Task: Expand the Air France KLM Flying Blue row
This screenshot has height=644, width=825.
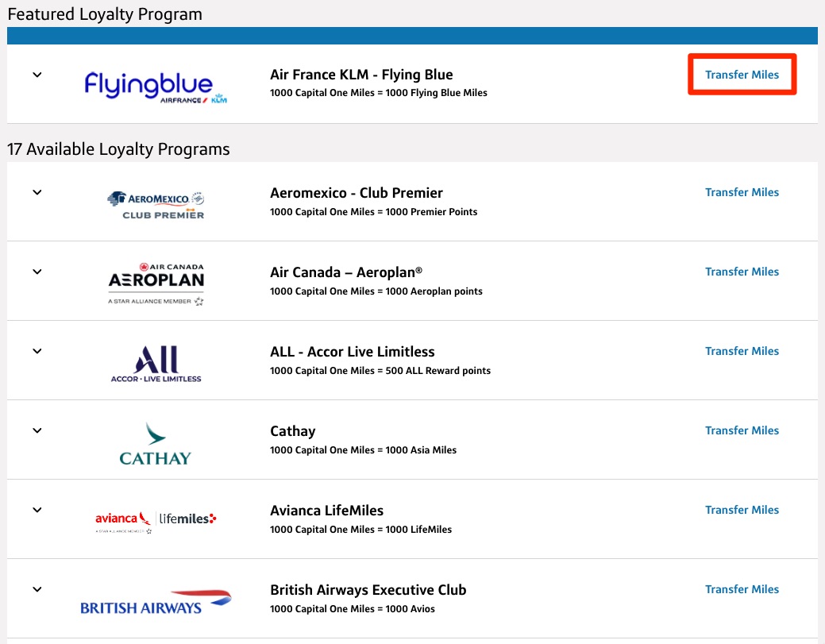Action: (37, 74)
